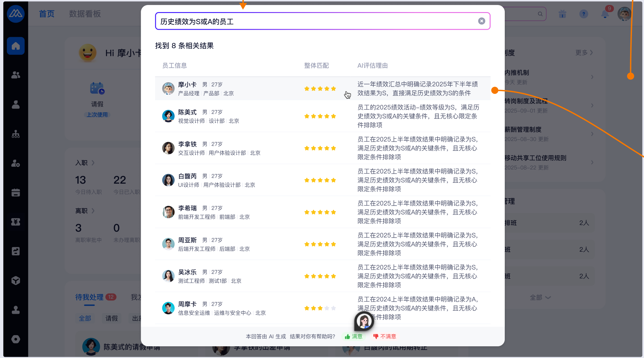This screenshot has height=358, width=644.
Task: Clear the search query with X button
Action: point(481,21)
